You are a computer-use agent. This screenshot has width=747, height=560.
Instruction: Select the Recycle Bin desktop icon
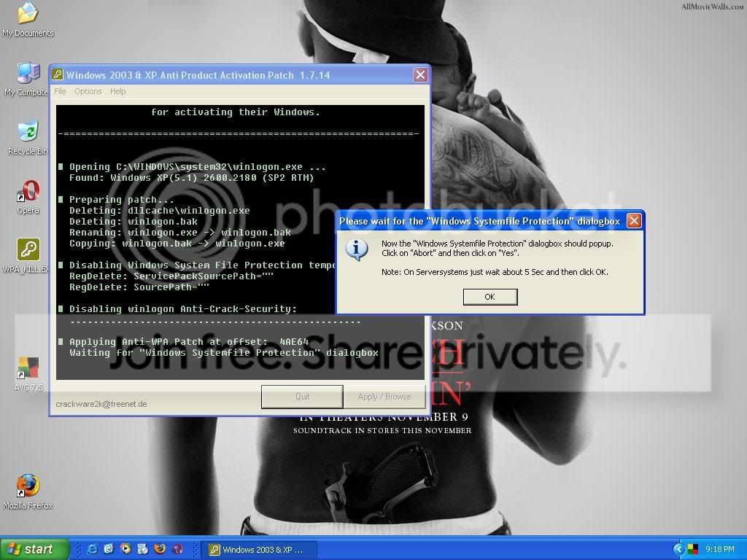coord(28,138)
